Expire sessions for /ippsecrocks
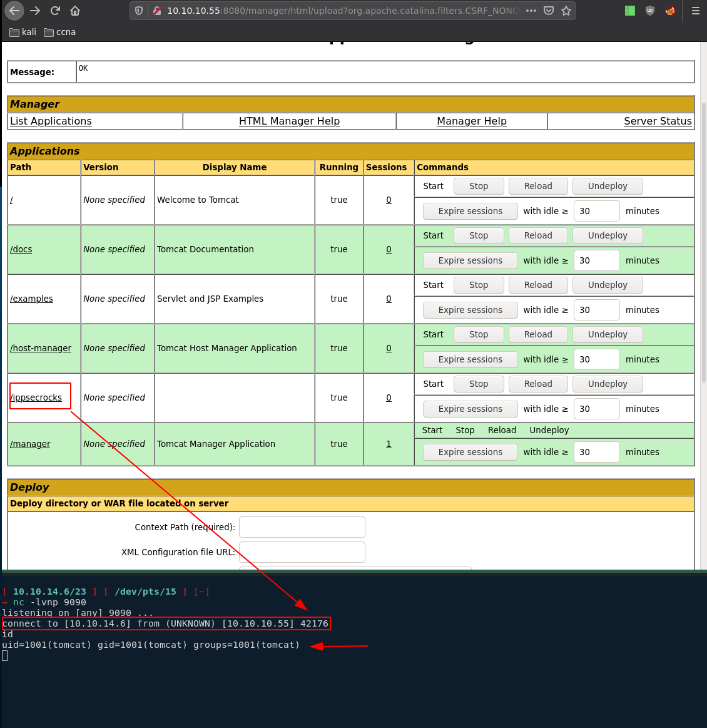The height and width of the screenshot is (728, 707). coord(470,409)
